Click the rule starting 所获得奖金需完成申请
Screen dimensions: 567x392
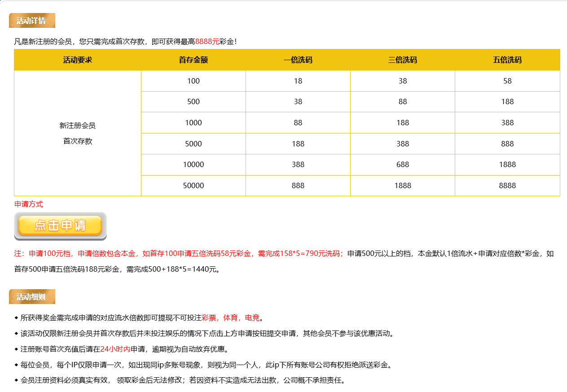click(x=142, y=318)
